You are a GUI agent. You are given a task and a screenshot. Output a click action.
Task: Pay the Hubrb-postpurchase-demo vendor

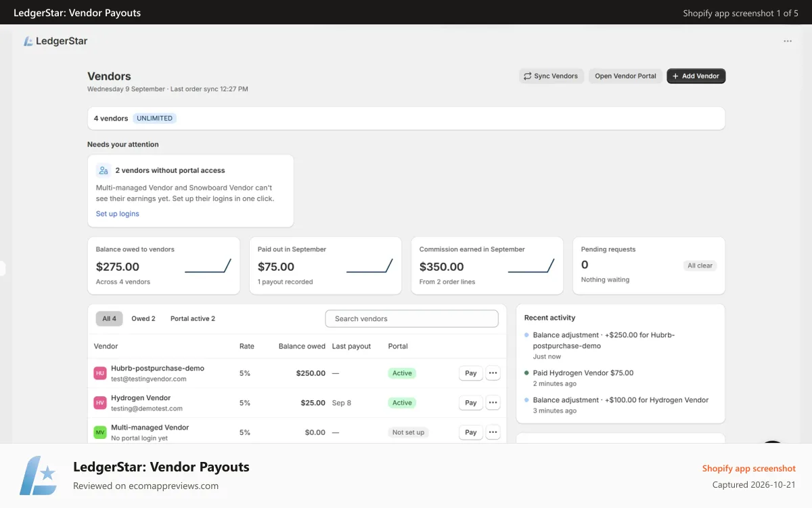point(471,373)
